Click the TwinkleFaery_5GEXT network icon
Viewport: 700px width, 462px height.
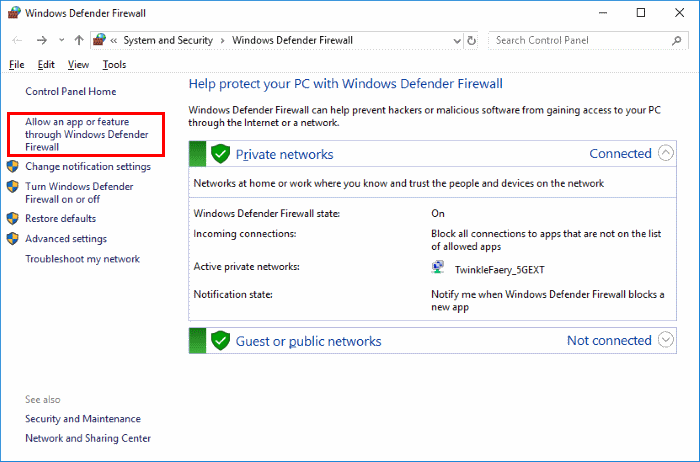coord(438,268)
